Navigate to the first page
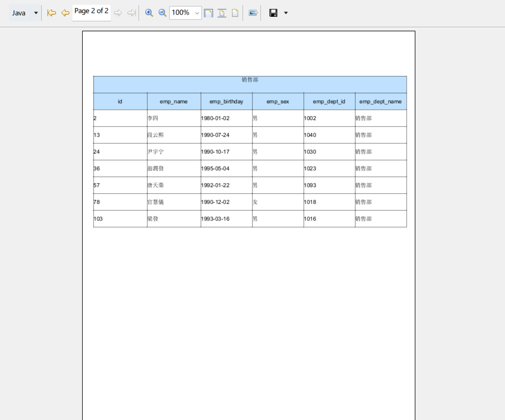The image size is (505, 420). 51,12
